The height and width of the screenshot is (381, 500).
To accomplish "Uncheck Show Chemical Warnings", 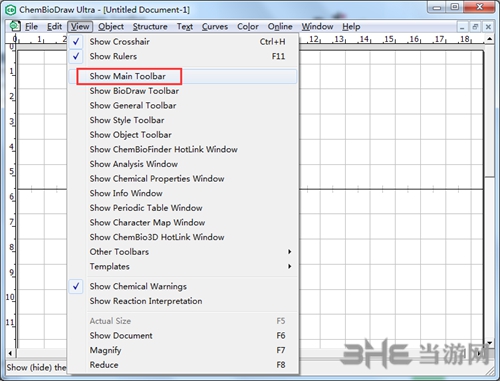I will click(183, 287).
